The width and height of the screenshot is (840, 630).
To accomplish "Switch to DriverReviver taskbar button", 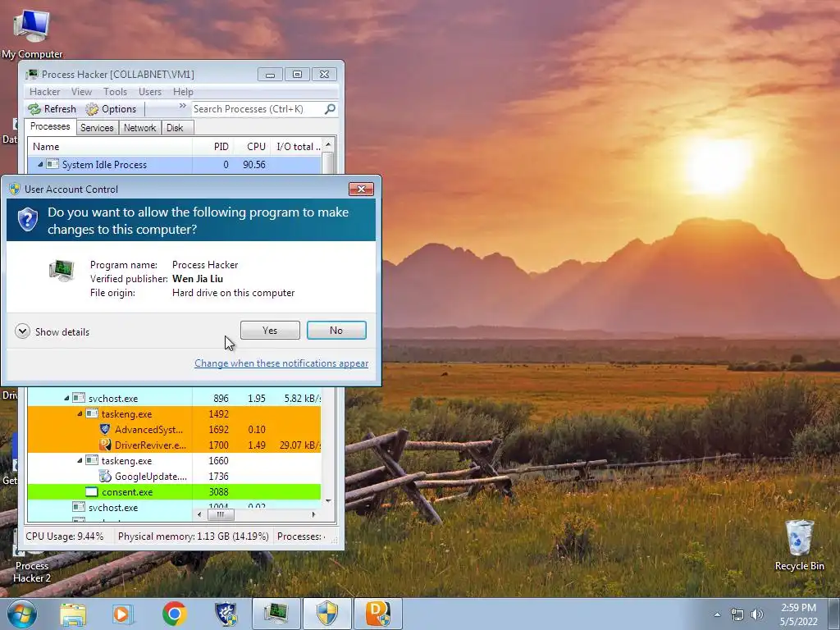I will [377, 614].
